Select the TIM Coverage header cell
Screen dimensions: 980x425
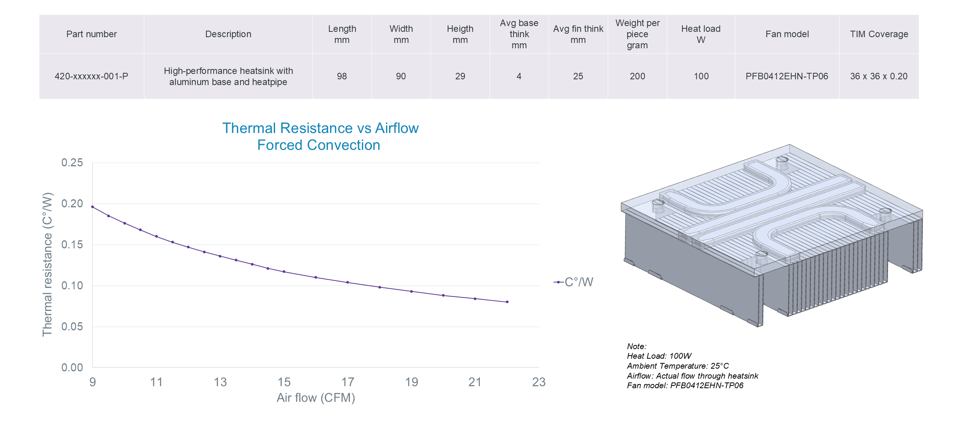879,34
